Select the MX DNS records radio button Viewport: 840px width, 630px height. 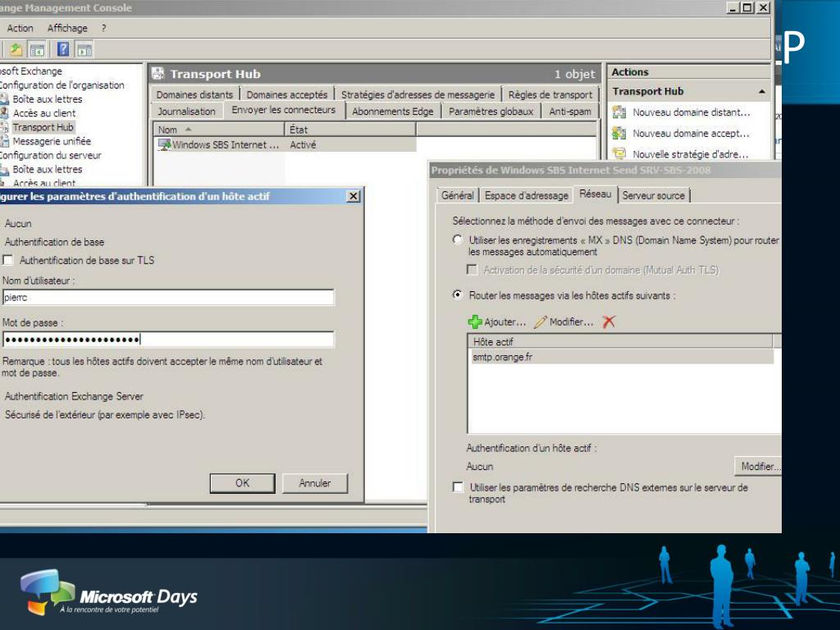point(457,240)
